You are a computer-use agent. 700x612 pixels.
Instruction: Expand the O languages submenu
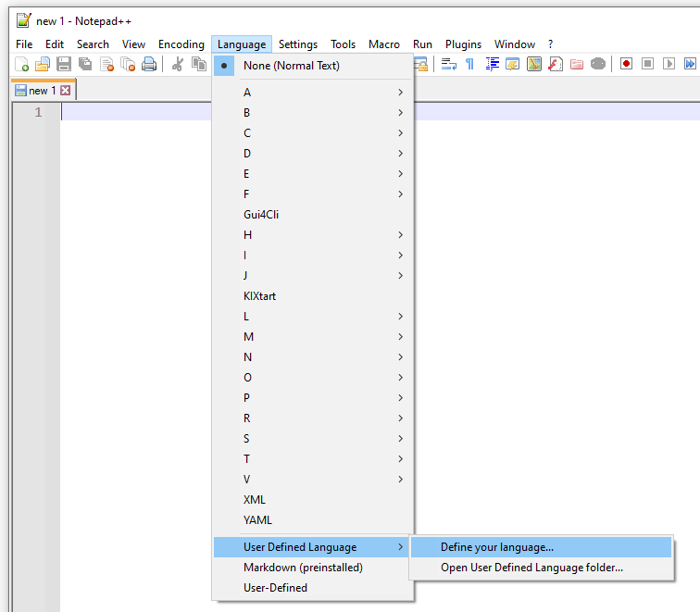click(313, 378)
